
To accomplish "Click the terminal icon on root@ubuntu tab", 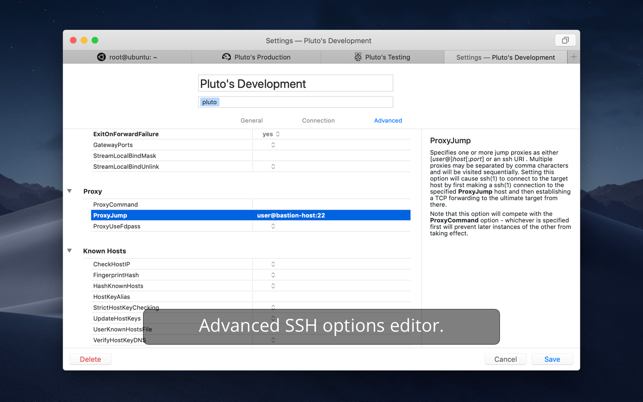I will click(101, 57).
